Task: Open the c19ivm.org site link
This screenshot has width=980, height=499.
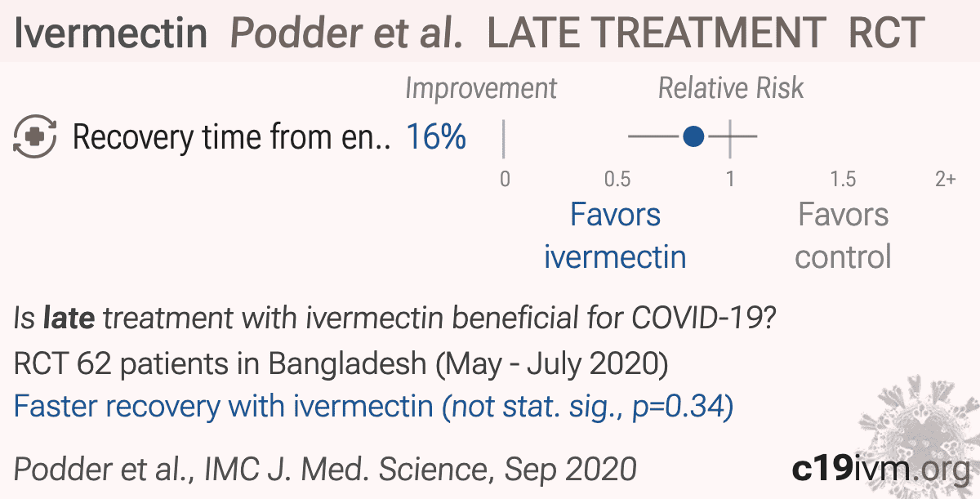Action: point(880,469)
